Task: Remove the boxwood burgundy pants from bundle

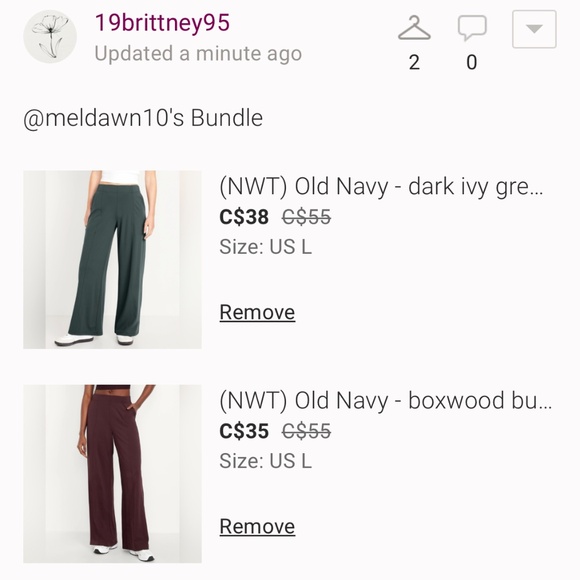Action: point(257,527)
